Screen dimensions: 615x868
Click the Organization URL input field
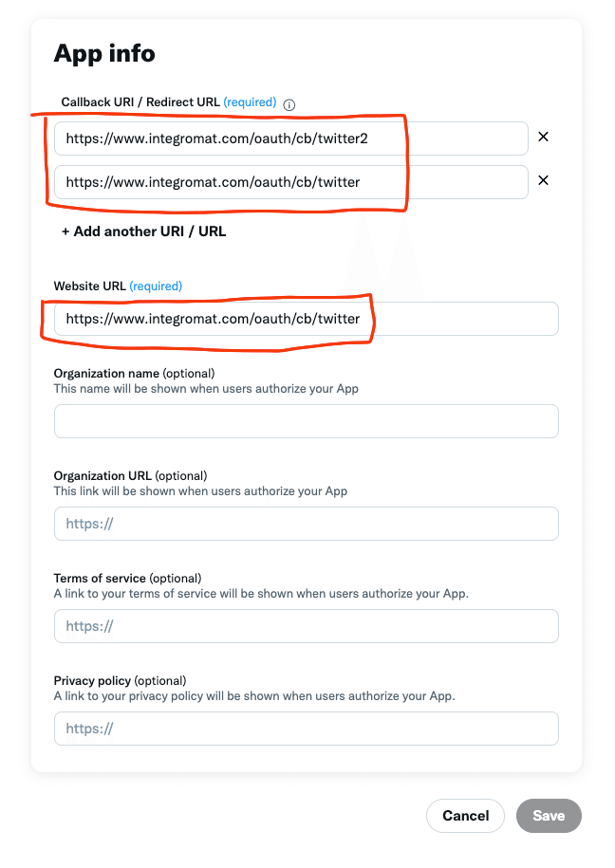pyautogui.click(x=306, y=524)
